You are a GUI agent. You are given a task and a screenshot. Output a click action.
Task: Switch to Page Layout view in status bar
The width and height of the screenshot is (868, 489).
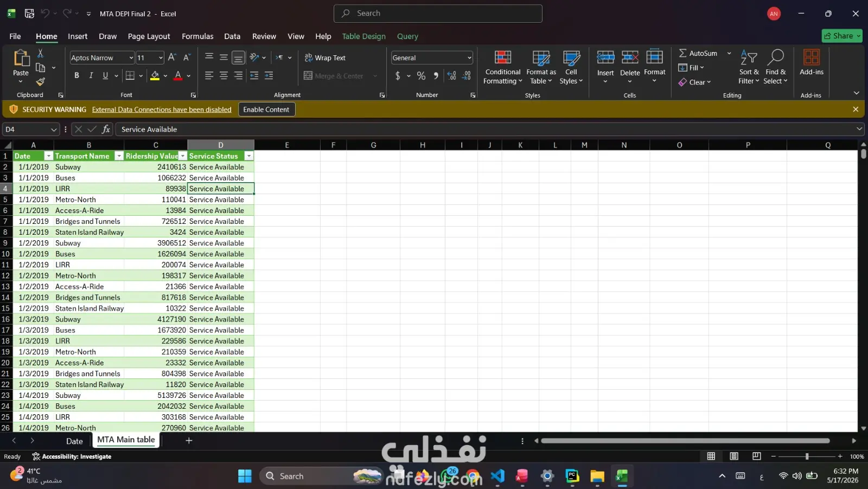click(734, 456)
